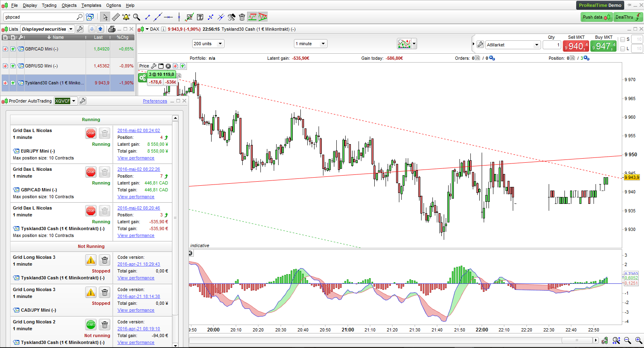Type in the gbpcad search field
Image resolution: width=644 pixels, height=348 pixels.
[x=43, y=17]
